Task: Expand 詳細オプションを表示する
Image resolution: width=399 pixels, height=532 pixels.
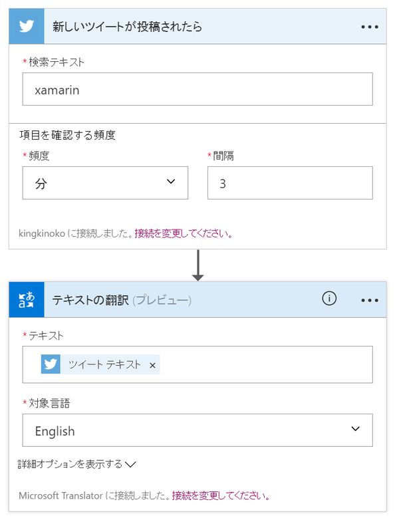Action: click(x=76, y=464)
